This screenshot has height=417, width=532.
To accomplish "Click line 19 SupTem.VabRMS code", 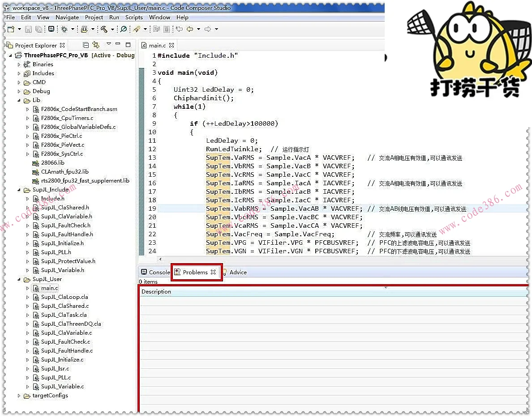I will tap(284, 209).
